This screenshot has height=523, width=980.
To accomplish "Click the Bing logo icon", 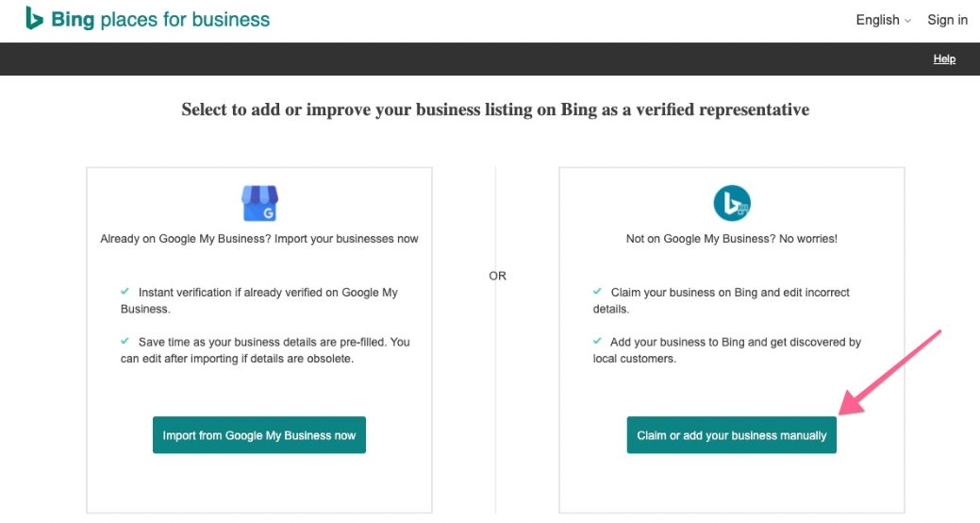I will point(35,19).
